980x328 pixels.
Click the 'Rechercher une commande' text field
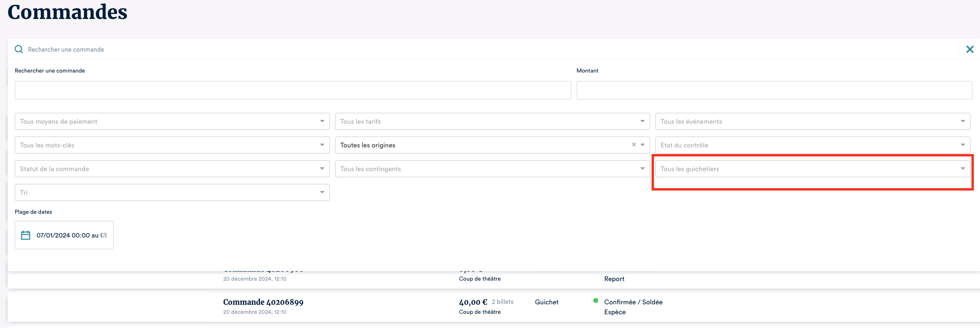[x=292, y=90]
